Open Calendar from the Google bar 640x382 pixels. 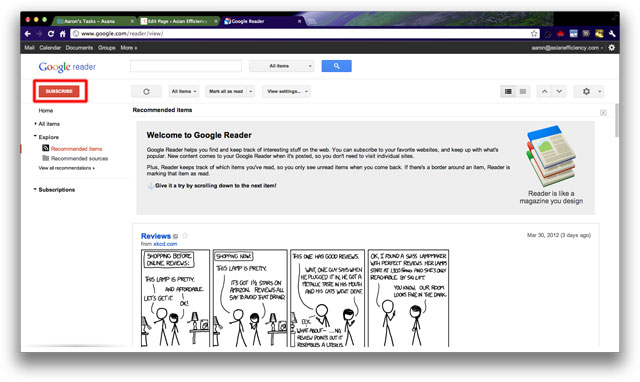[50, 48]
